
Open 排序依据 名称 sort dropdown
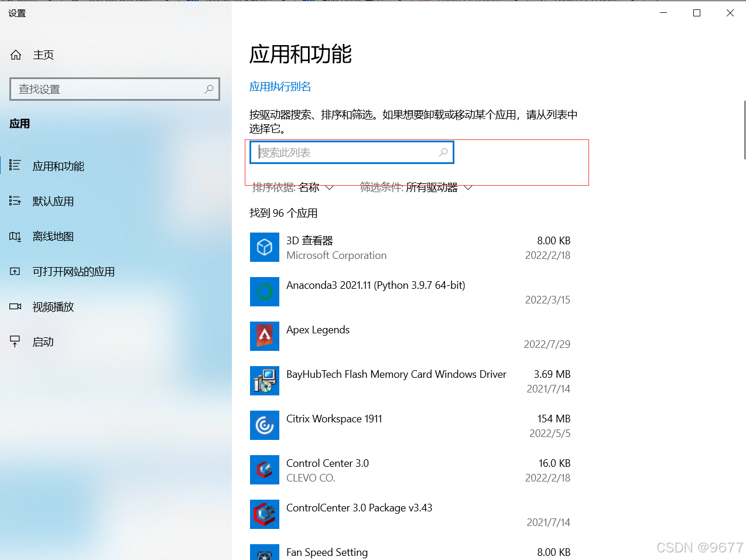pos(293,187)
